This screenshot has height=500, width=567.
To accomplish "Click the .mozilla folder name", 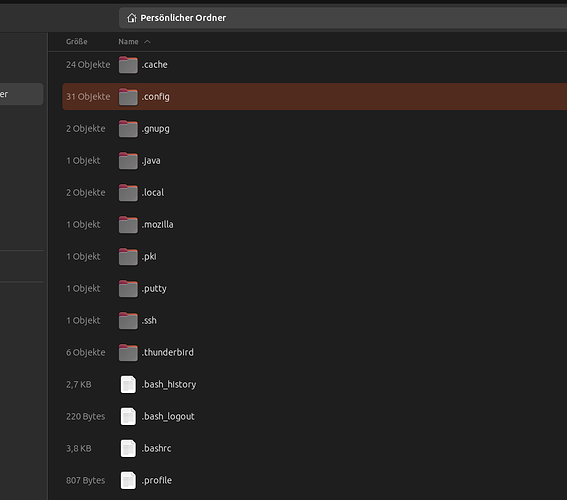I will pos(157,225).
